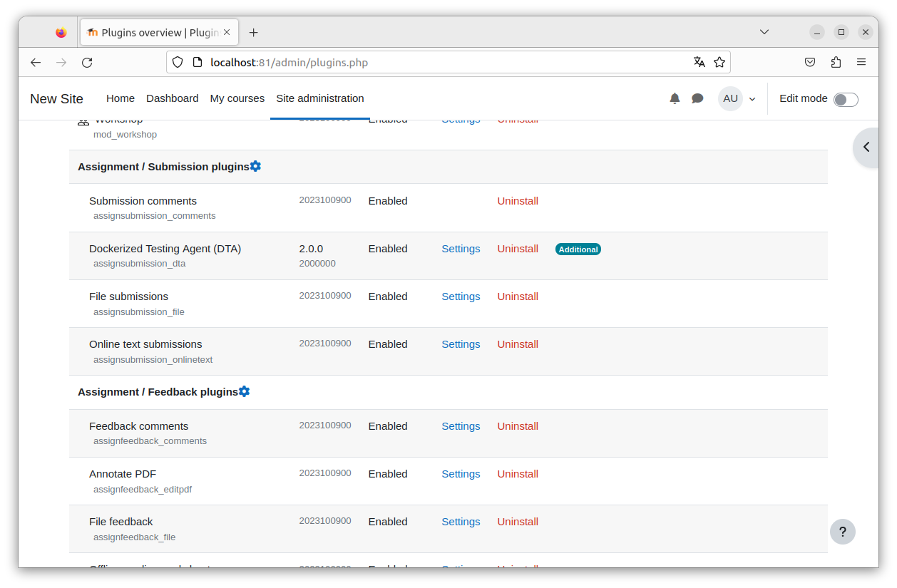The width and height of the screenshot is (897, 588).
Task: Open Settings for Annotate PDF
Action: click(x=461, y=474)
